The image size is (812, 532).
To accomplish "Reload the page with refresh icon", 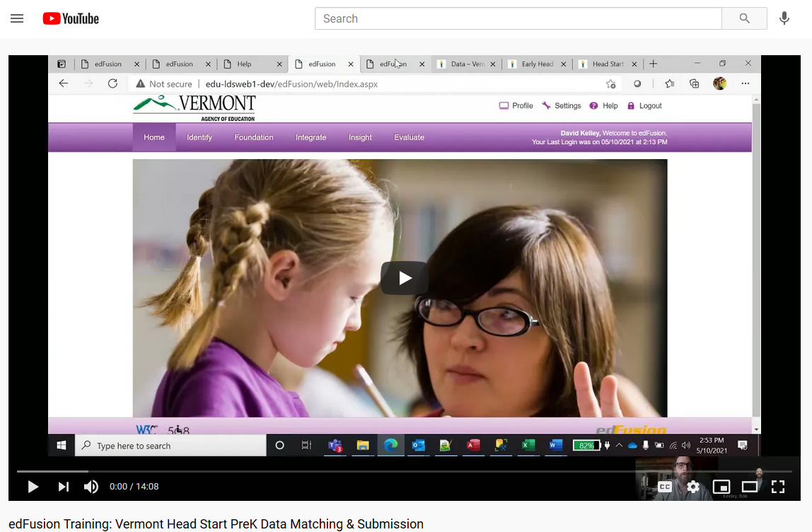I will point(112,83).
